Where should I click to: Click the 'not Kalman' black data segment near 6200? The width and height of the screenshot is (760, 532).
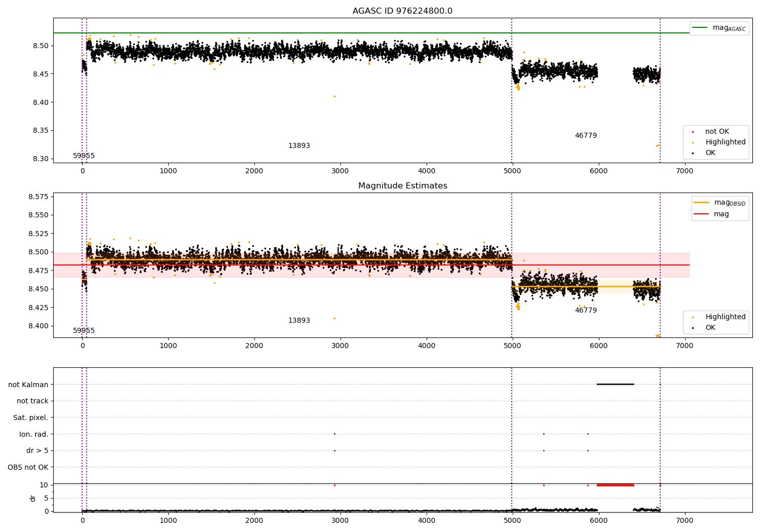coord(616,384)
